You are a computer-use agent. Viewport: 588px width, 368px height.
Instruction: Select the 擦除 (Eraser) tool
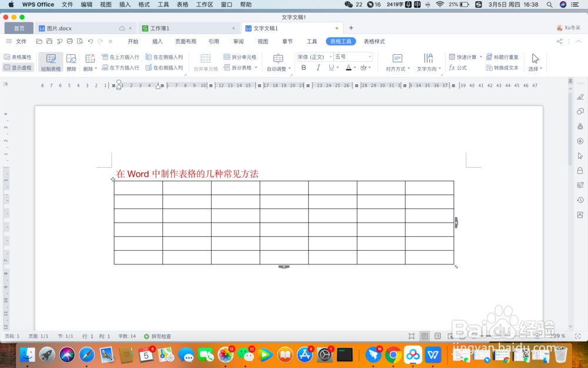pyautogui.click(x=71, y=62)
